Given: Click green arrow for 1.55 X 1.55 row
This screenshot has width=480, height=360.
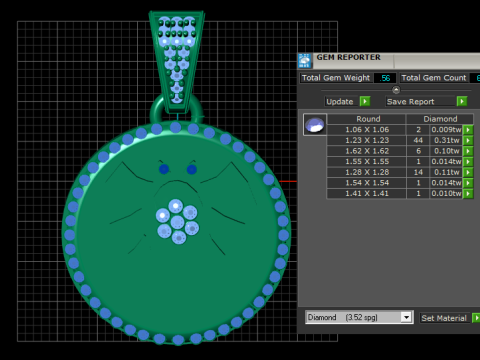Looking at the screenshot, I should pos(468,162).
